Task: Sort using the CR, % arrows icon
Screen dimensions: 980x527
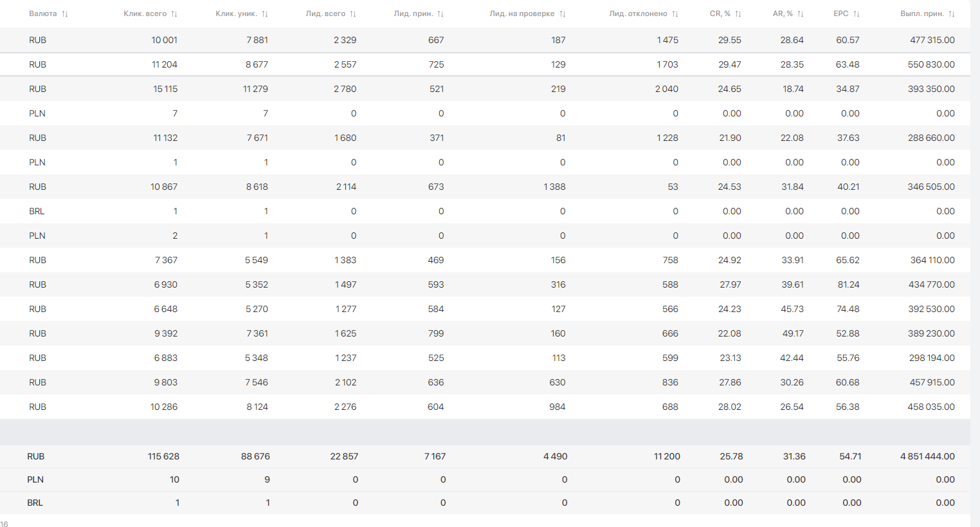Action: (738, 14)
